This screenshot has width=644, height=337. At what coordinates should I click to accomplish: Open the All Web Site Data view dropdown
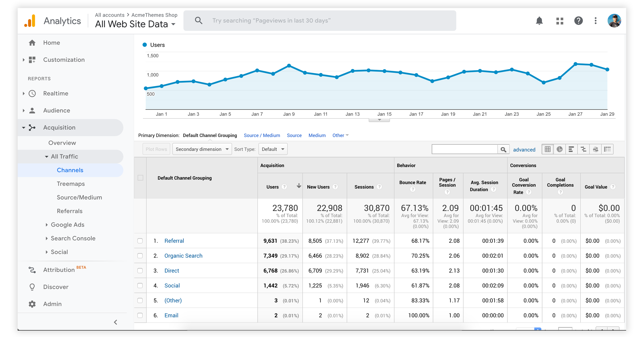(135, 24)
